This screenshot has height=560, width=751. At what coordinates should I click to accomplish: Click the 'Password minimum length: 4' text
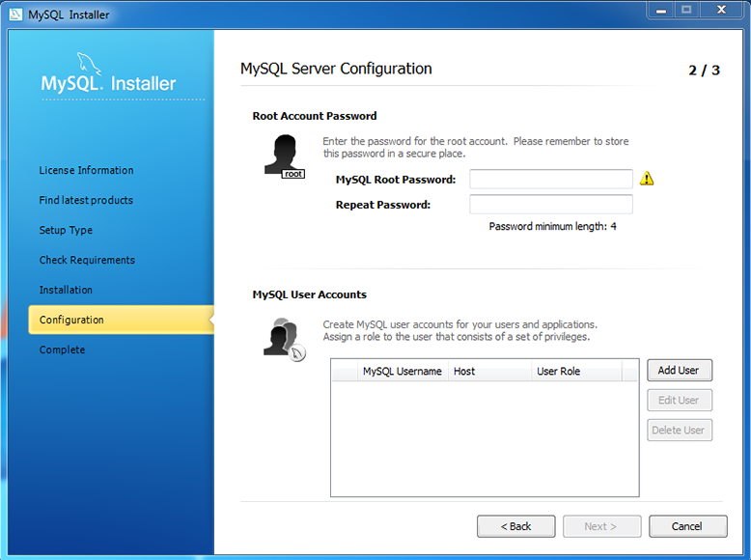(552, 226)
